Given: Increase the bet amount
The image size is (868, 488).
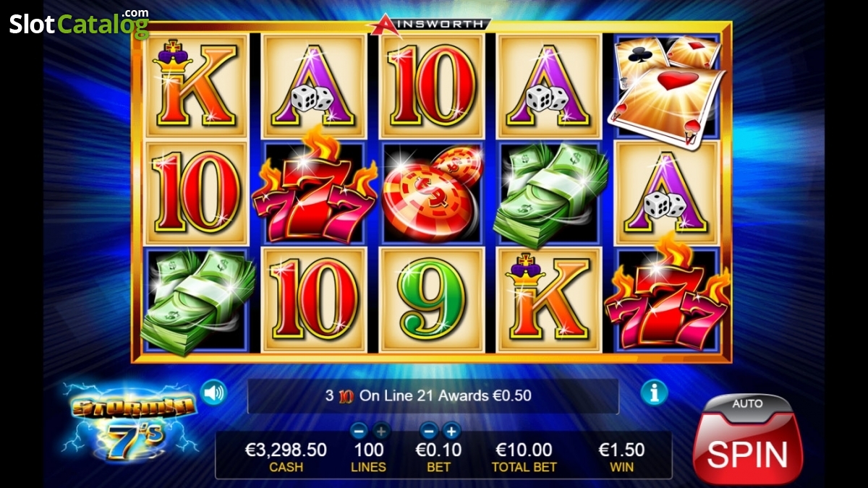Looking at the screenshot, I should point(451,431).
